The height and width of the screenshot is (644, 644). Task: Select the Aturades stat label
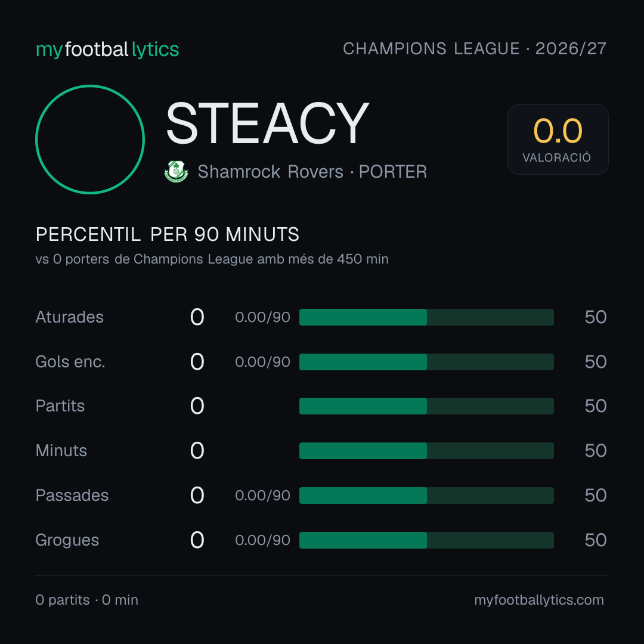tap(69, 317)
